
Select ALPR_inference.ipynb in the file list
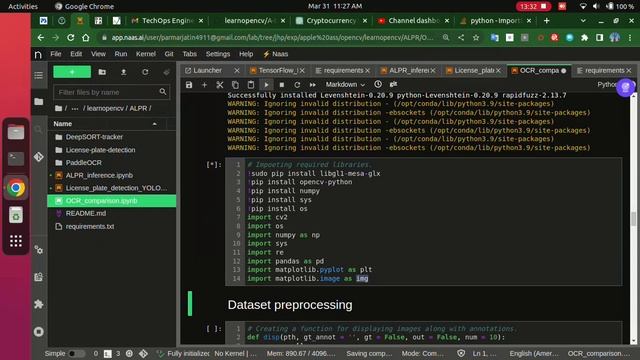pyautogui.click(x=111, y=175)
